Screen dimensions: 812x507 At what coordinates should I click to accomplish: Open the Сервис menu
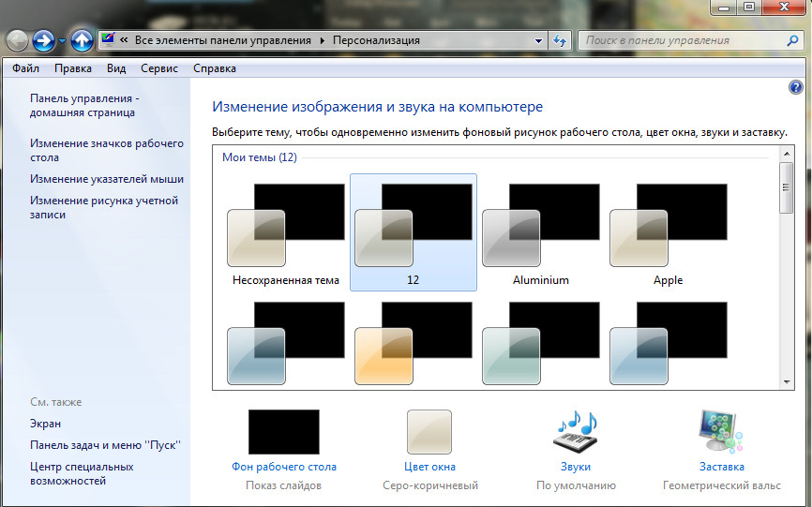(x=158, y=68)
